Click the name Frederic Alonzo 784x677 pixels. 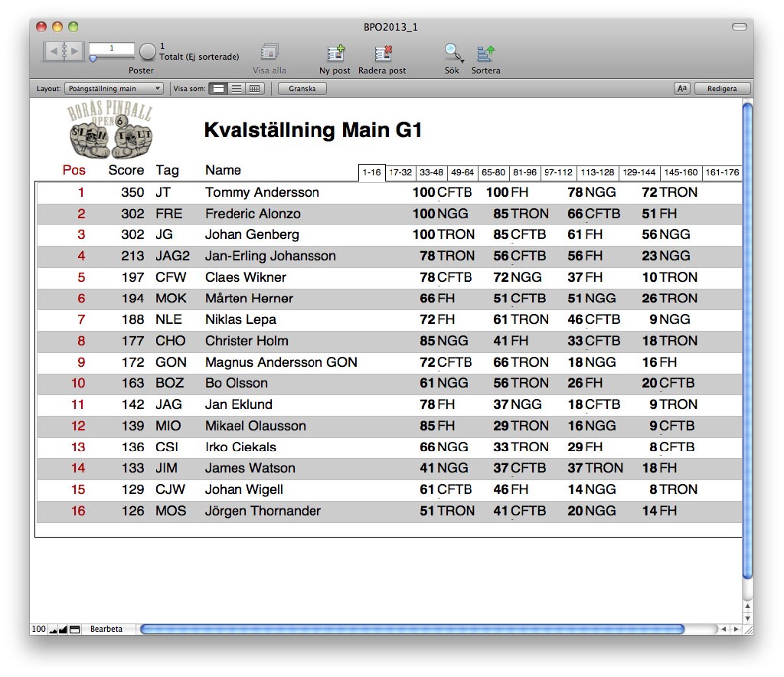click(x=253, y=214)
